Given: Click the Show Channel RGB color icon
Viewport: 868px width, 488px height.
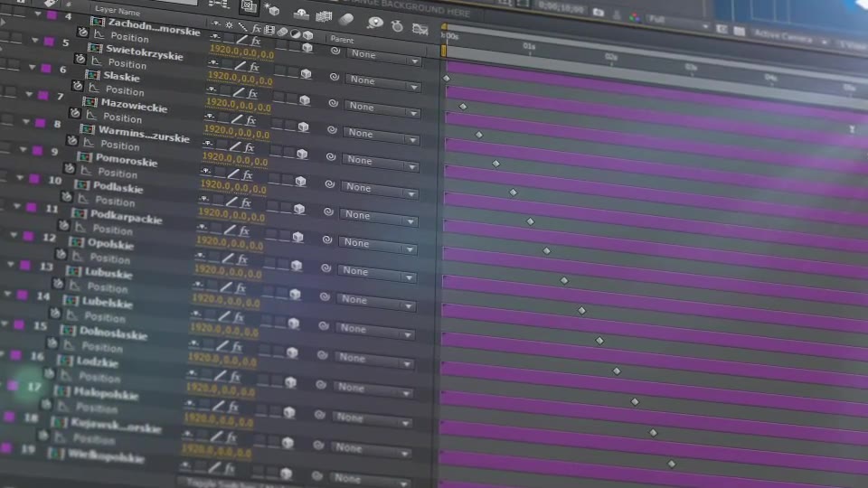Looking at the screenshot, I should tap(635, 17).
